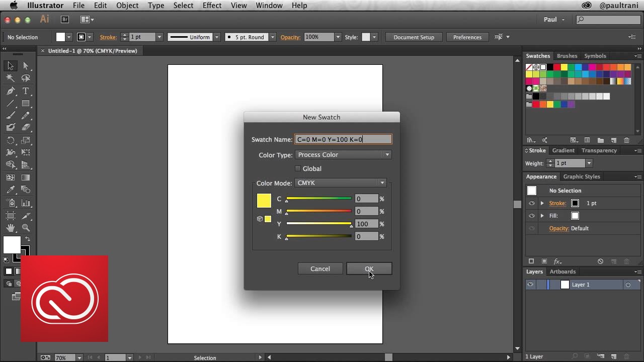This screenshot has height=362, width=644.
Task: Toggle visibility of Layer 1
Action: (530, 285)
